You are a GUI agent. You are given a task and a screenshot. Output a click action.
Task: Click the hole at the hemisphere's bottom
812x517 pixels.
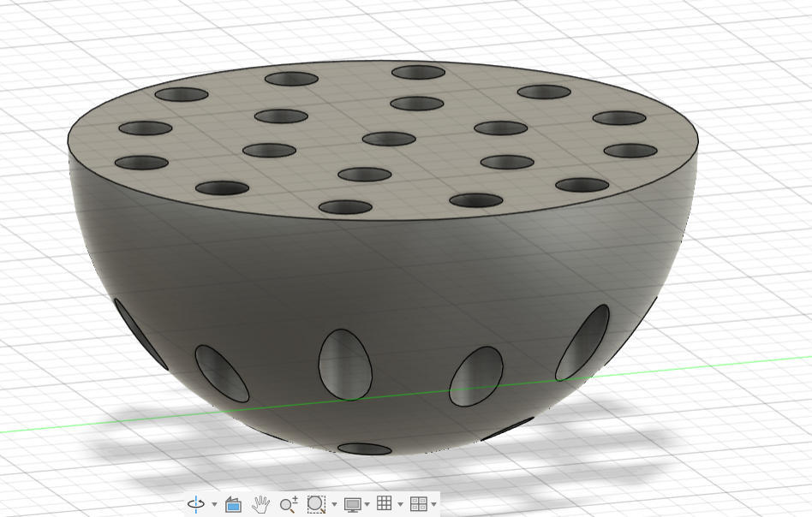[364, 449]
